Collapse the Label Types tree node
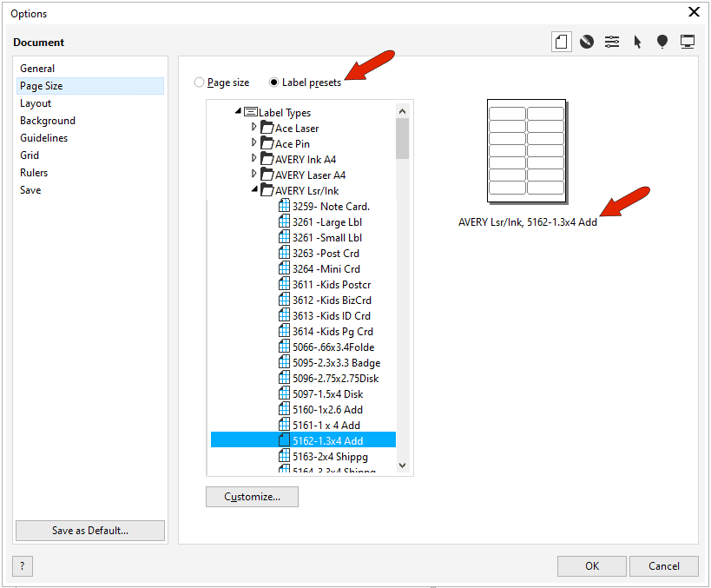This screenshot has height=588, width=711. tap(238, 111)
